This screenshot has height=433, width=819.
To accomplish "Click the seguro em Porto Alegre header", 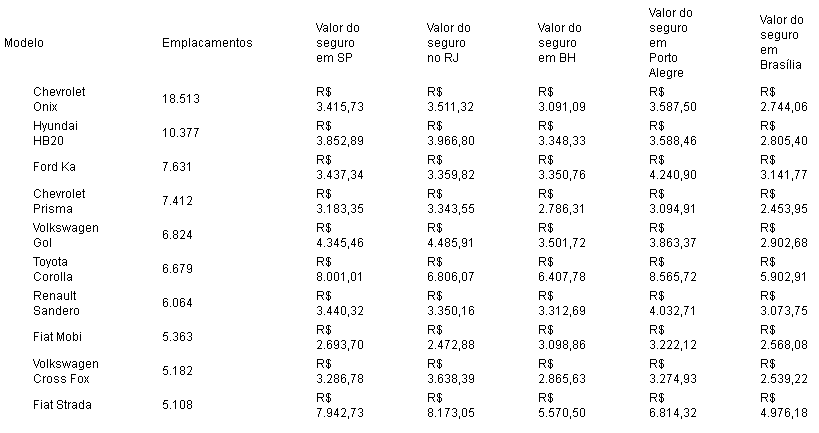I will 670,43.
